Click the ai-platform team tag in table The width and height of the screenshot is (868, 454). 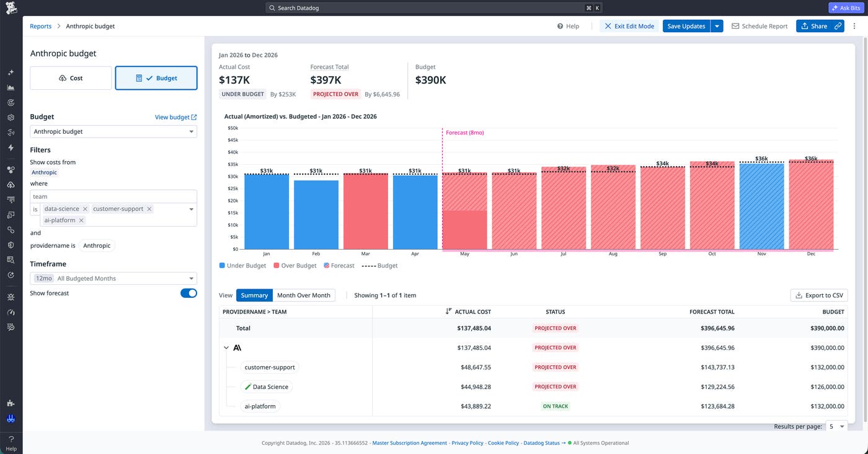click(260, 406)
